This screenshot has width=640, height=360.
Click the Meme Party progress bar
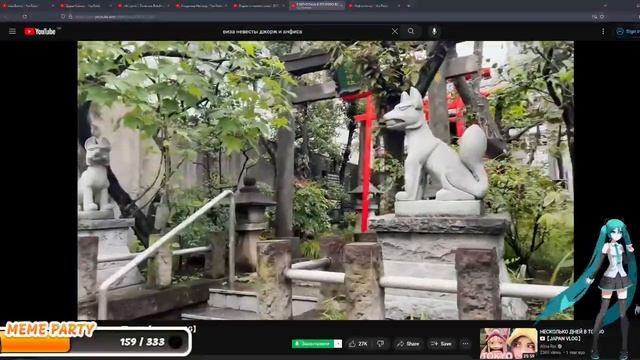tap(96, 342)
